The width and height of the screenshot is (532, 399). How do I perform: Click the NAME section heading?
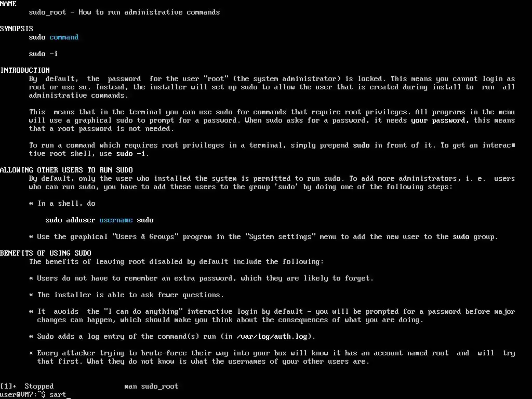click(8, 4)
